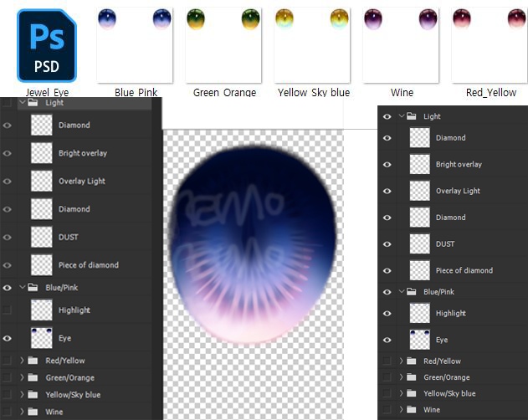
Task: Expand the Red/Yellow group in right panel
Action: (402, 361)
